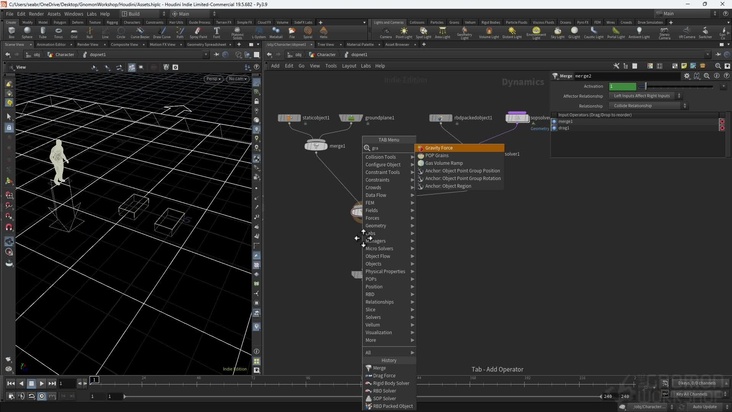The height and width of the screenshot is (412, 732).
Task: Add a Portal Light from the shelf
Action: pyautogui.click(x=616, y=32)
